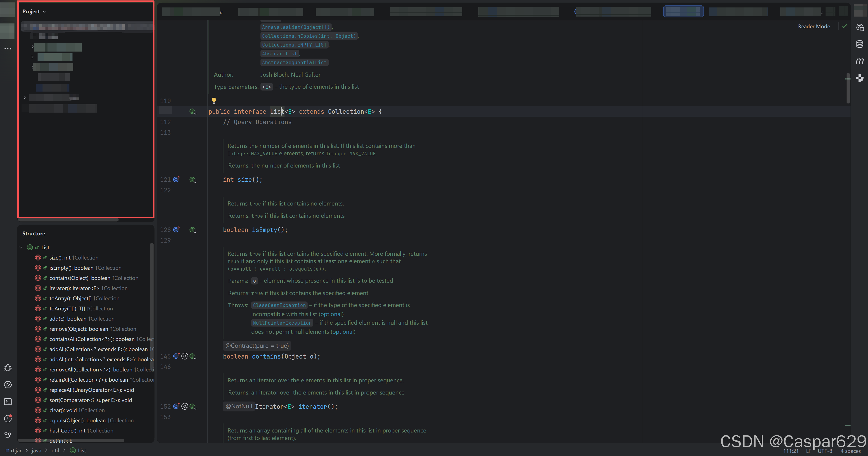Viewport: 868px width, 456px height.
Task: Click the green inspections checkmark widget
Action: point(845,26)
